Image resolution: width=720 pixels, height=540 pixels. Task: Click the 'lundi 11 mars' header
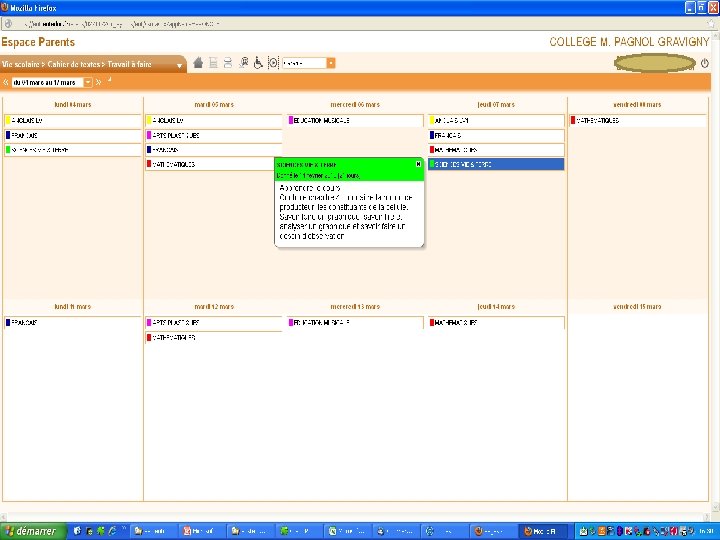pos(73,307)
